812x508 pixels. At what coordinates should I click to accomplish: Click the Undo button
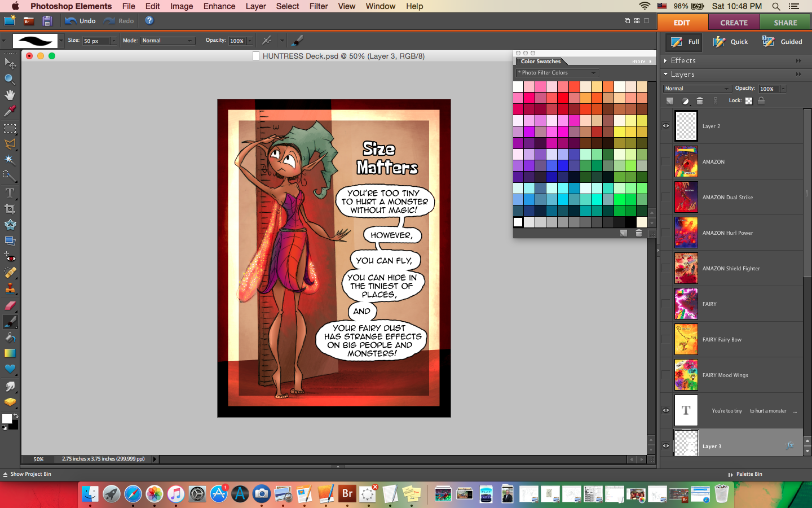coord(81,21)
